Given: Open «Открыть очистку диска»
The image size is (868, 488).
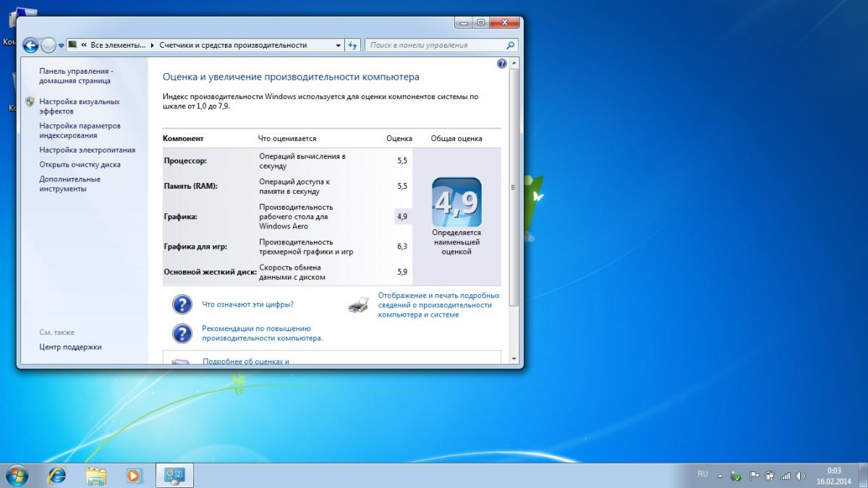Looking at the screenshot, I should (x=80, y=164).
